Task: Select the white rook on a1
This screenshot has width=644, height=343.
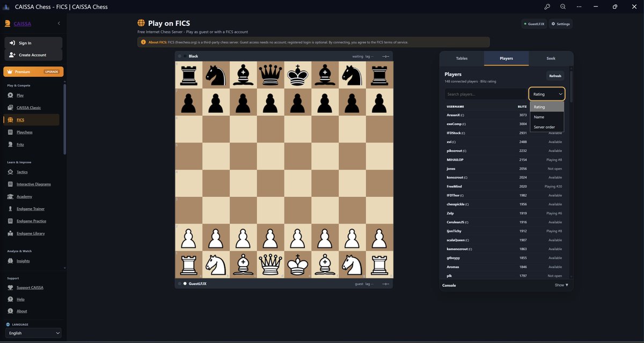Action: (x=189, y=265)
